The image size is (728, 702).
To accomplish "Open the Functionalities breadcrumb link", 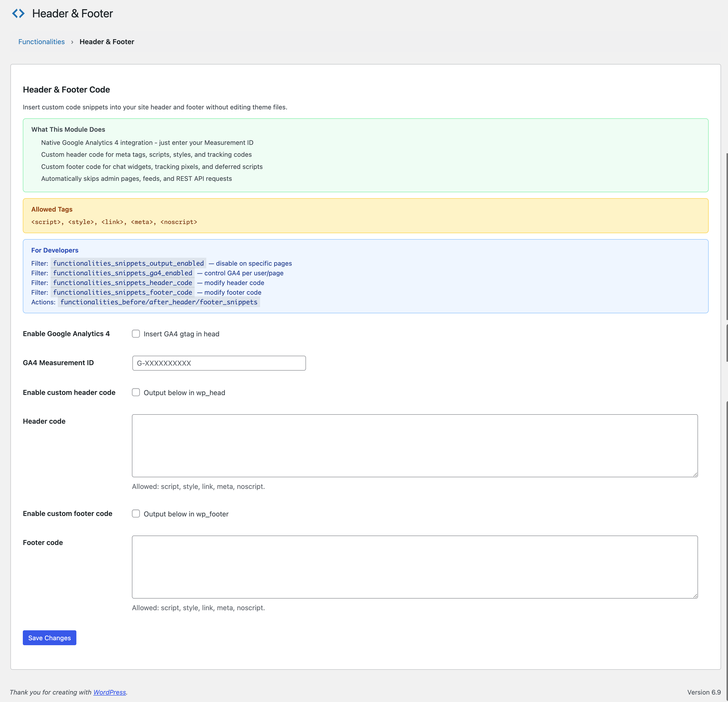I will point(41,42).
